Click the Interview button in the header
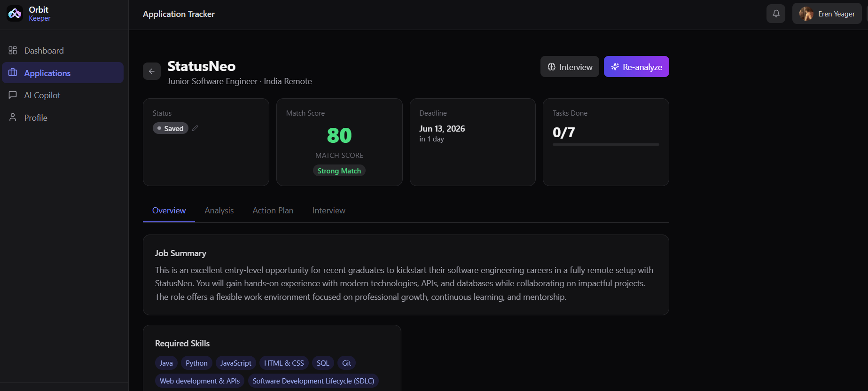This screenshot has width=868, height=391. tap(570, 67)
